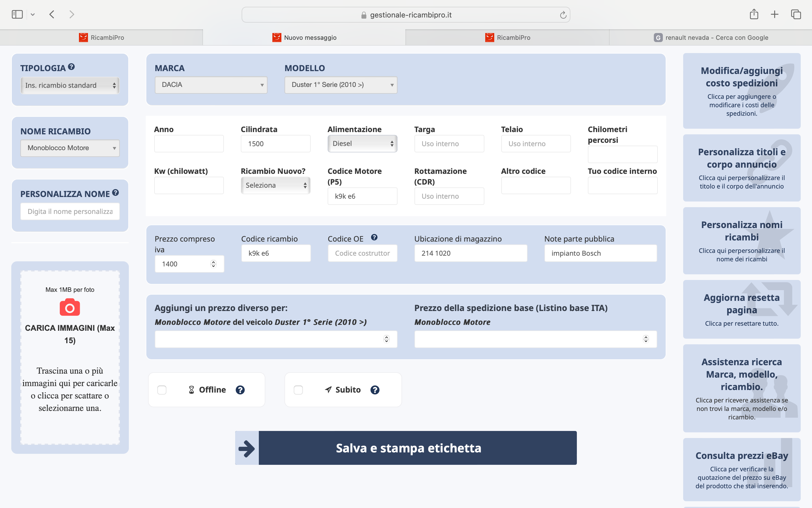Open a new tab with the plus icon
This screenshot has height=508, width=812.
(x=775, y=14)
